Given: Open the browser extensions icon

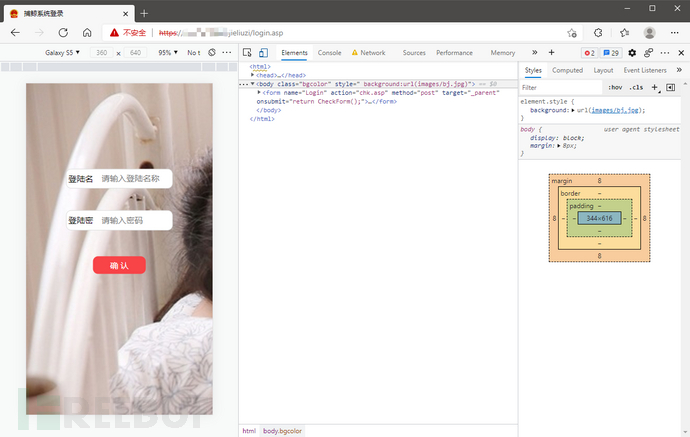Looking at the screenshot, I should [x=598, y=33].
